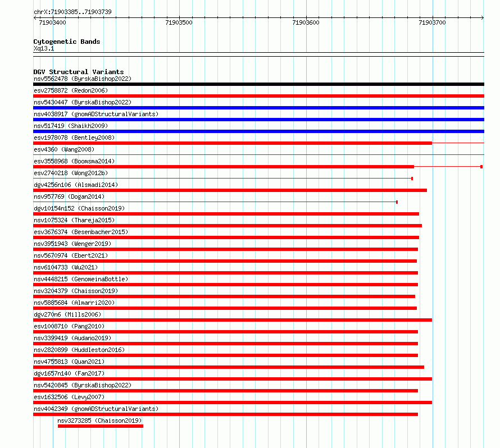Open variant nsv2820899 (Huddleston2016)

79,350
